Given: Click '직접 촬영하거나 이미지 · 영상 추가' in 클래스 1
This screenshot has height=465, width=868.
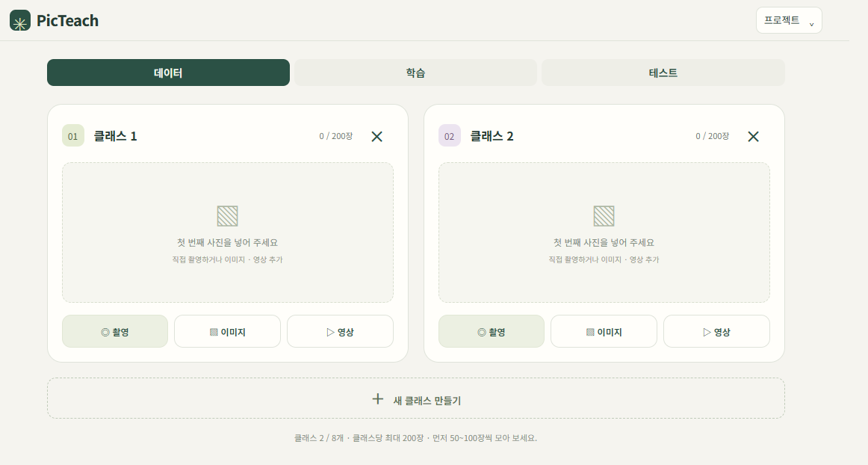Looking at the screenshot, I should (x=228, y=259).
